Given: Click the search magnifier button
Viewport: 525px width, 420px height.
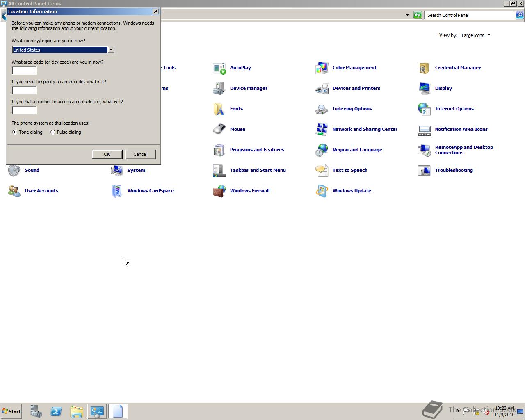Looking at the screenshot, I should pyautogui.click(x=520, y=15).
